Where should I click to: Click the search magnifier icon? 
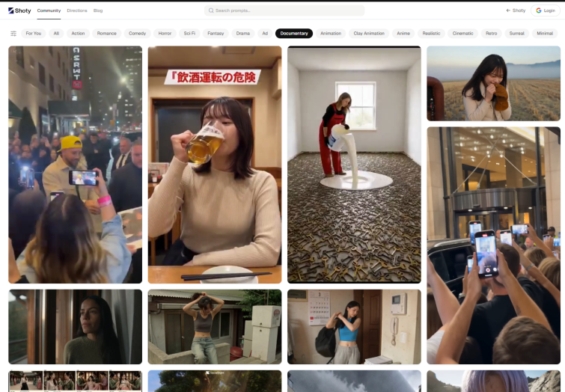pyautogui.click(x=211, y=10)
